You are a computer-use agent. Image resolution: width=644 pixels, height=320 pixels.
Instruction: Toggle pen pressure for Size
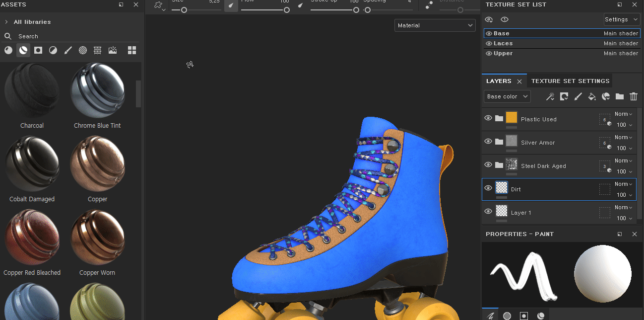pyautogui.click(x=231, y=5)
